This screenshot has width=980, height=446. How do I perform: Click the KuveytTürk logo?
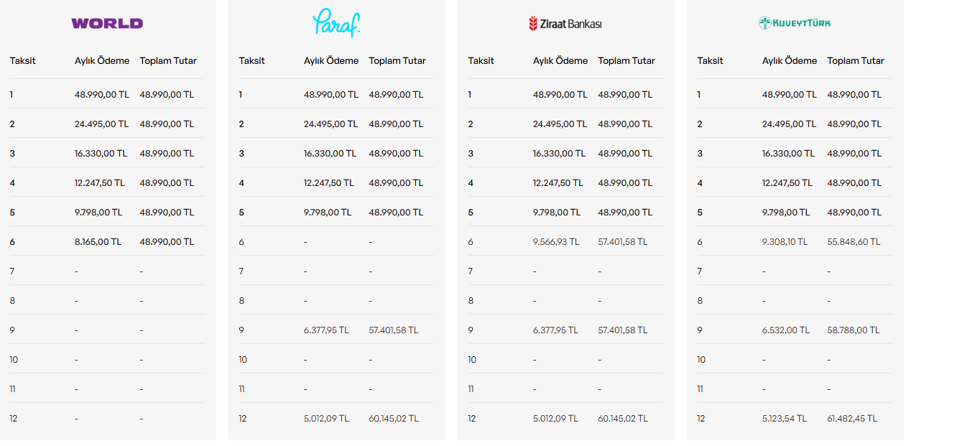pyautogui.click(x=795, y=23)
